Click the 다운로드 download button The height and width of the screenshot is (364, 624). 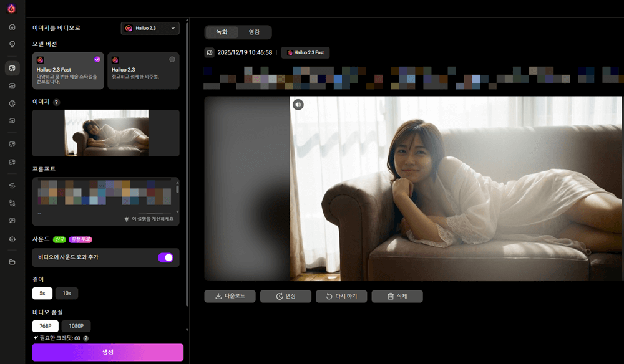[230, 296]
